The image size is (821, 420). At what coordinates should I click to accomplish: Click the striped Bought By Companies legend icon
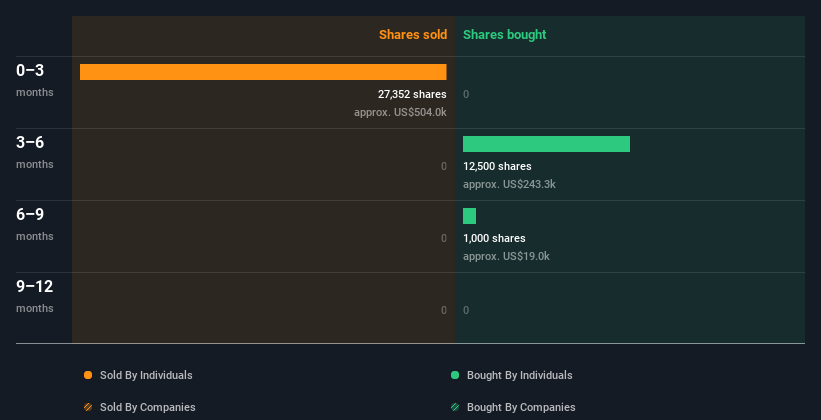coord(455,407)
